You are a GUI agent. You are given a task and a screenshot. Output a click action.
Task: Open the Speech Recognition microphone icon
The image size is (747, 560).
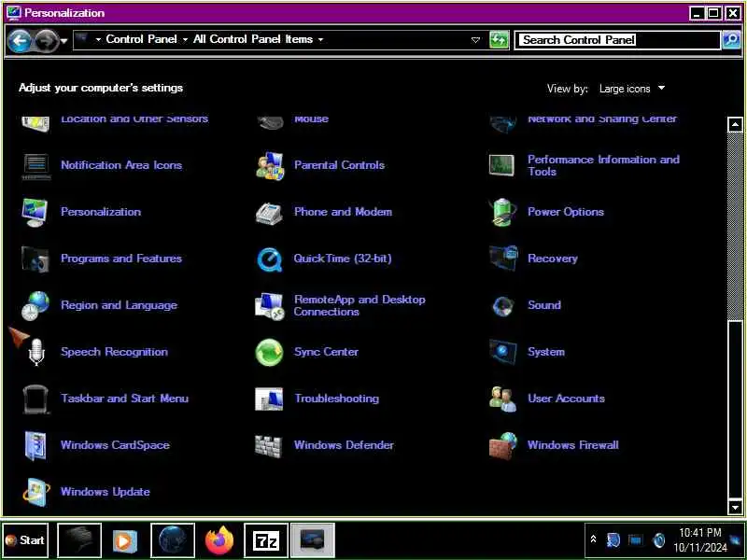point(36,353)
